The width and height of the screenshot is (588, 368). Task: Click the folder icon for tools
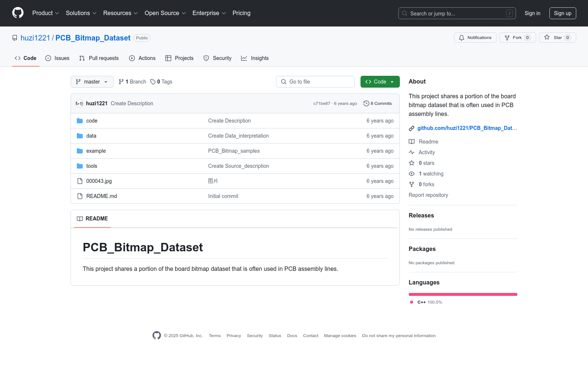tap(80, 166)
